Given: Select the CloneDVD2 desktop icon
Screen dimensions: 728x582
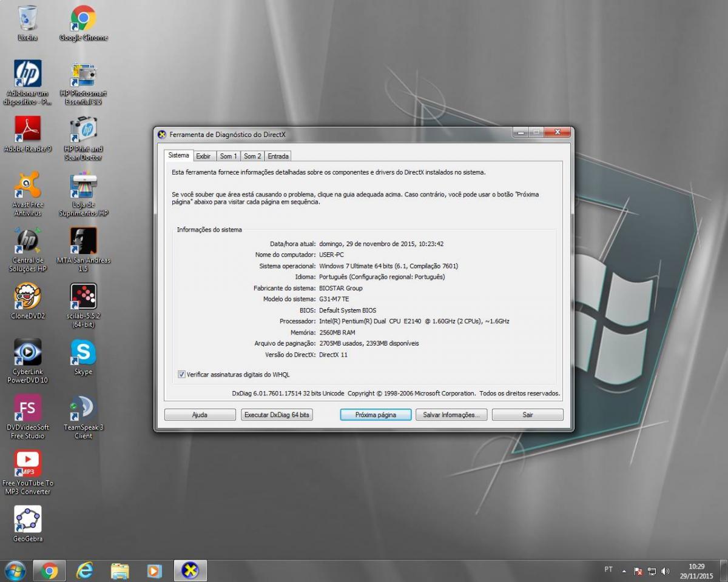Looking at the screenshot, I should [27, 301].
